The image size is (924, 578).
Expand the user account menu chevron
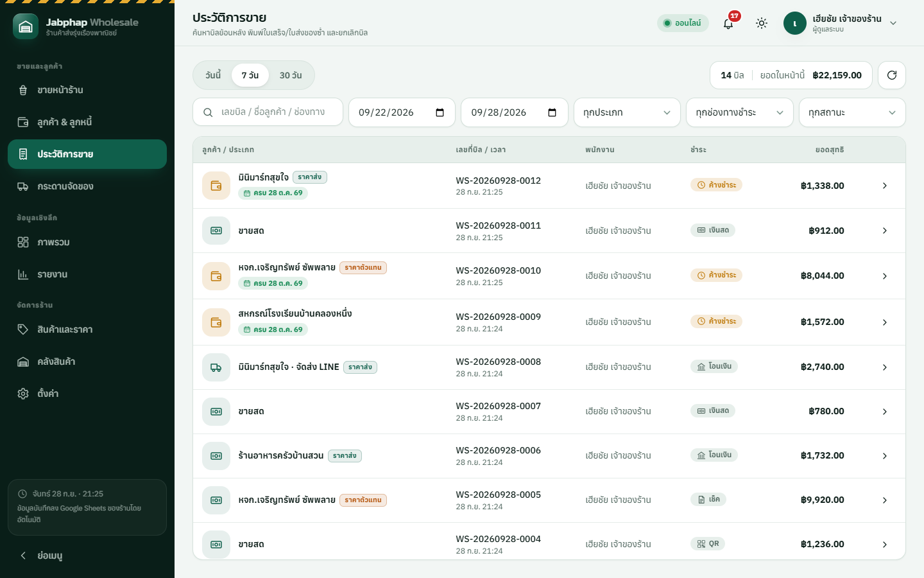click(x=893, y=23)
